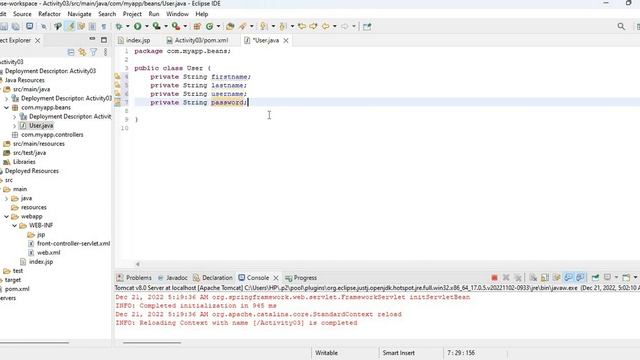This screenshot has width=640, height=360.
Task: Collapse the WEB-INF folder
Action: 14,225
